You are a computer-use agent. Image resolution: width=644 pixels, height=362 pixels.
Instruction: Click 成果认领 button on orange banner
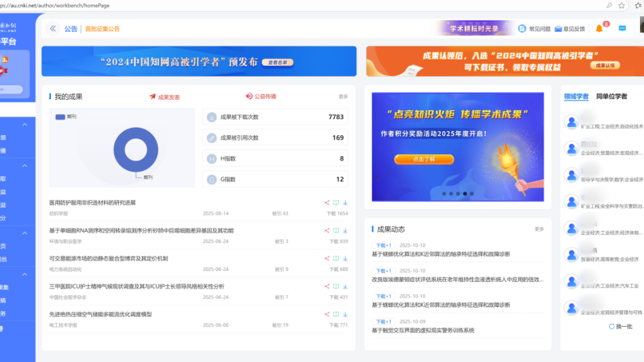605,65
